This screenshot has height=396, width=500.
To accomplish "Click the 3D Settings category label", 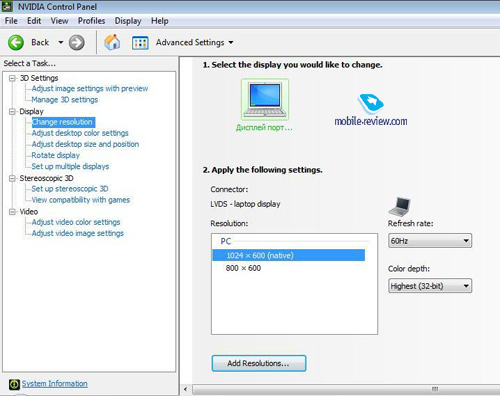I will pyautogui.click(x=39, y=78).
